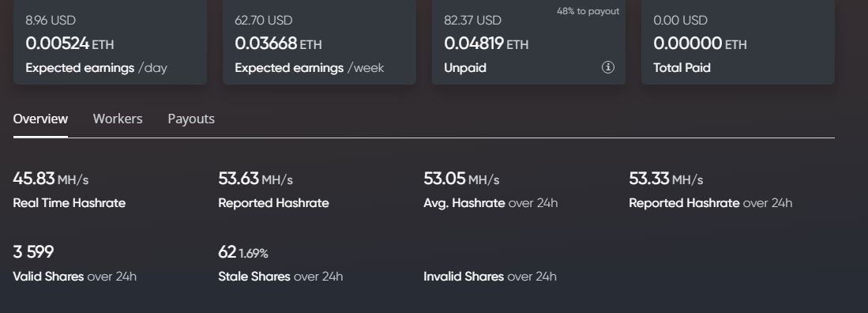This screenshot has height=313, width=868.
Task: Click the Total Paid card
Action: coord(738,42)
